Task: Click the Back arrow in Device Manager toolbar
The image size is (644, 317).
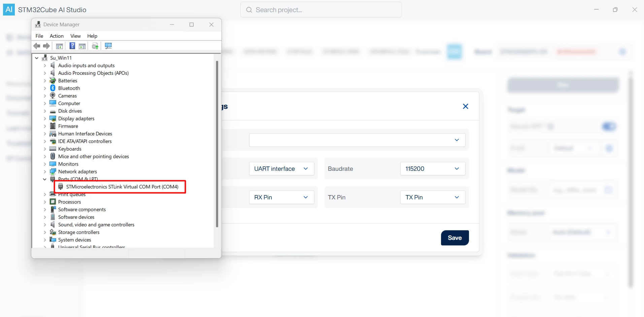Action: (x=37, y=46)
